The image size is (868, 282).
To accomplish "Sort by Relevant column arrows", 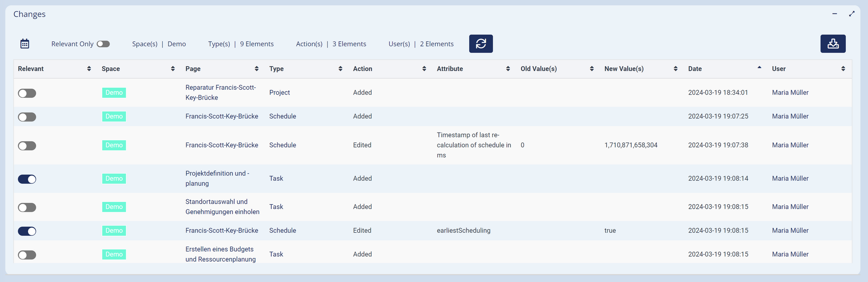I will pos(89,69).
